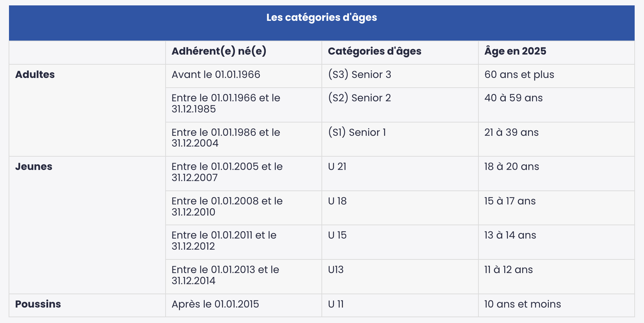Click the "10 ans et moins" cell
The height and width of the screenshot is (323, 644).
coord(522,304)
